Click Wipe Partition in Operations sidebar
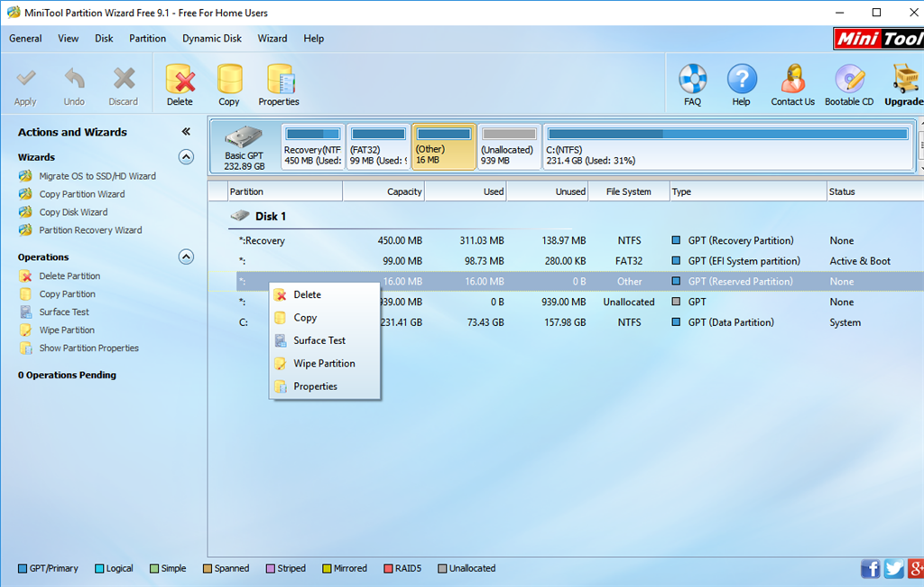The width and height of the screenshot is (924, 587). click(x=67, y=331)
